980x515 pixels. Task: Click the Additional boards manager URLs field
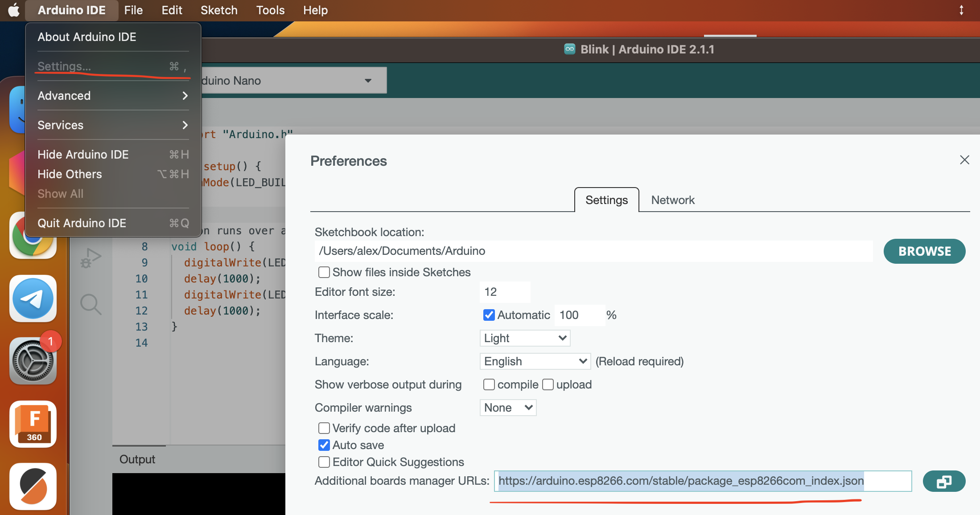[703, 481]
